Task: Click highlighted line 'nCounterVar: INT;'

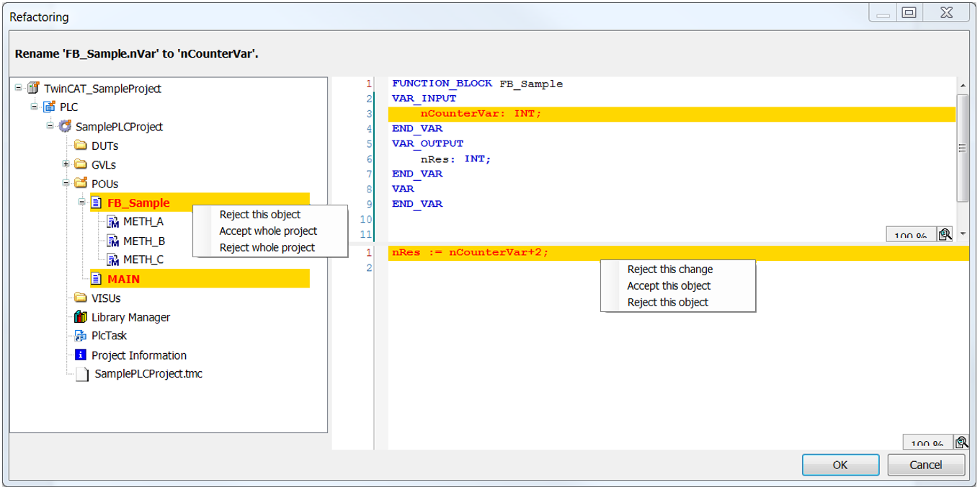Action: pyautogui.click(x=672, y=114)
